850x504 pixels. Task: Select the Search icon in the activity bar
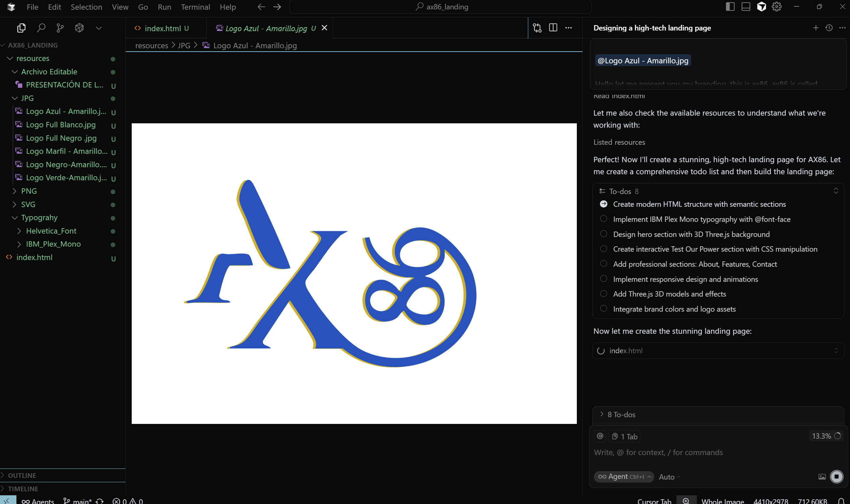click(41, 27)
